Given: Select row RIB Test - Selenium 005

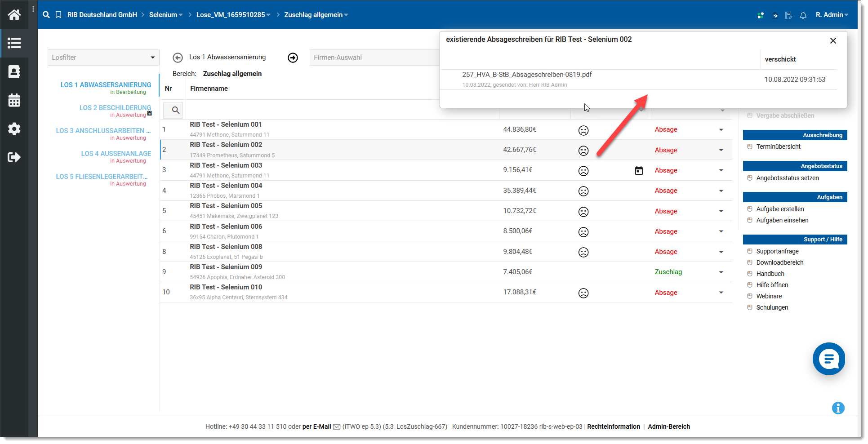Looking at the screenshot, I should coord(446,211).
